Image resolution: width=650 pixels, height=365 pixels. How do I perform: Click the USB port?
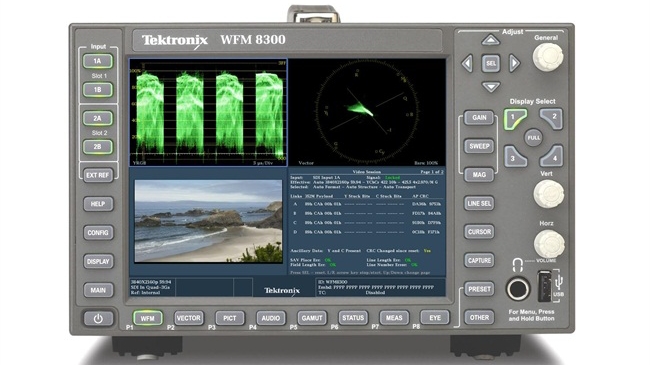point(544,286)
